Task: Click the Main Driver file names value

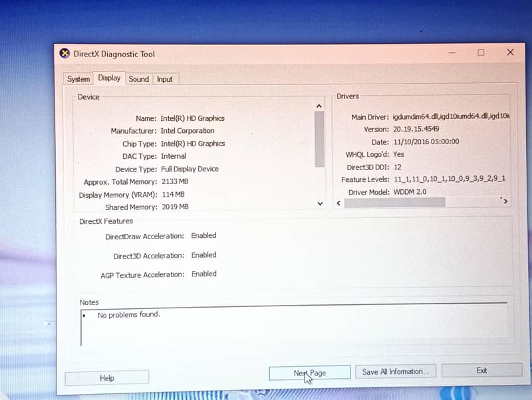Action: [x=451, y=116]
